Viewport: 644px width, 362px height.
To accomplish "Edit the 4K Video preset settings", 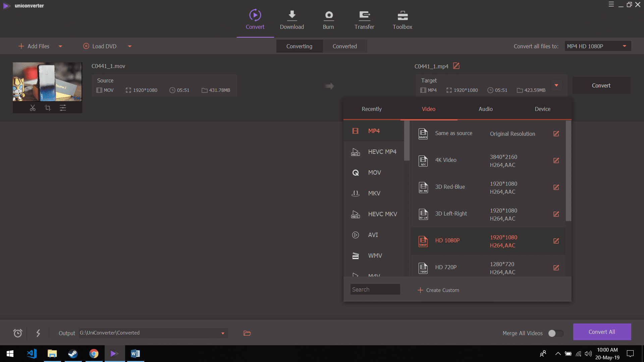I will [556, 161].
